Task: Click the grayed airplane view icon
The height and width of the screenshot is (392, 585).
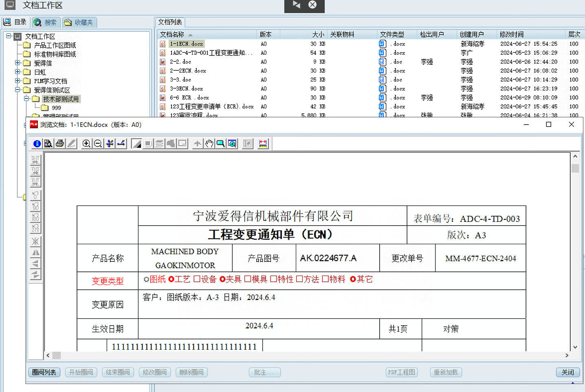Action: click(198, 144)
